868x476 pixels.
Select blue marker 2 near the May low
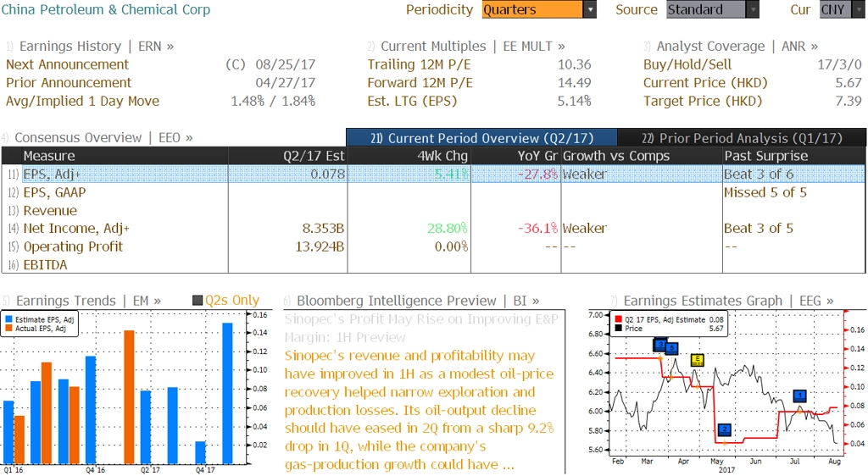[725, 429]
